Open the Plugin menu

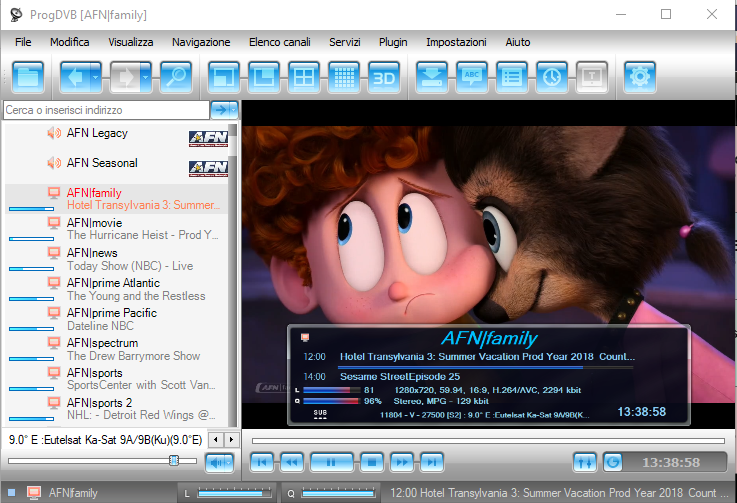tap(393, 42)
